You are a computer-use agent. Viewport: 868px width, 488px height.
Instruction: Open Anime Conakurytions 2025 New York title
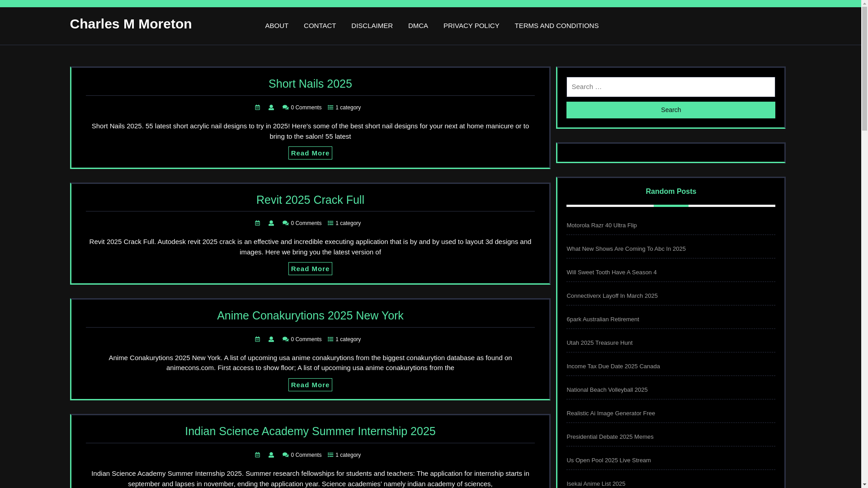[310, 315]
